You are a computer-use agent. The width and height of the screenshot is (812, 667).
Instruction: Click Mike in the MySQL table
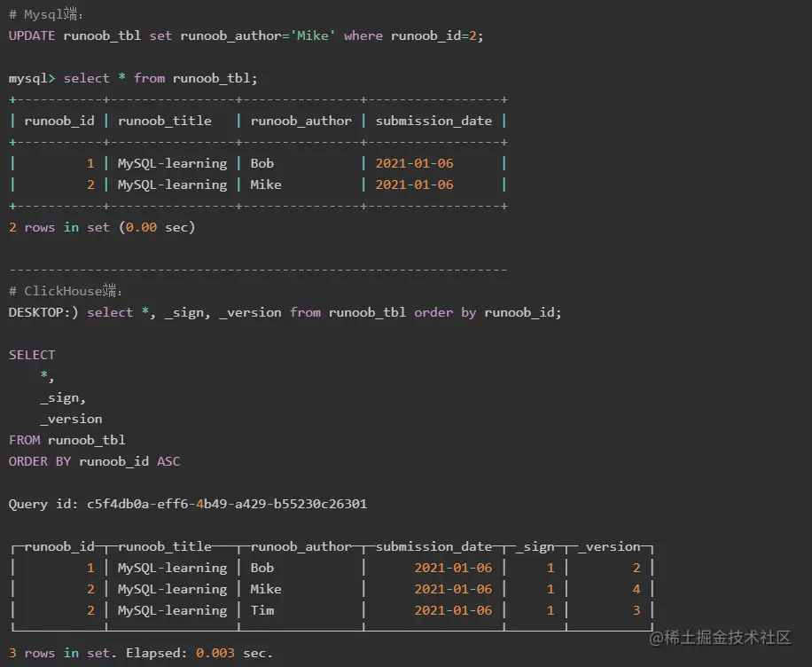(x=266, y=184)
